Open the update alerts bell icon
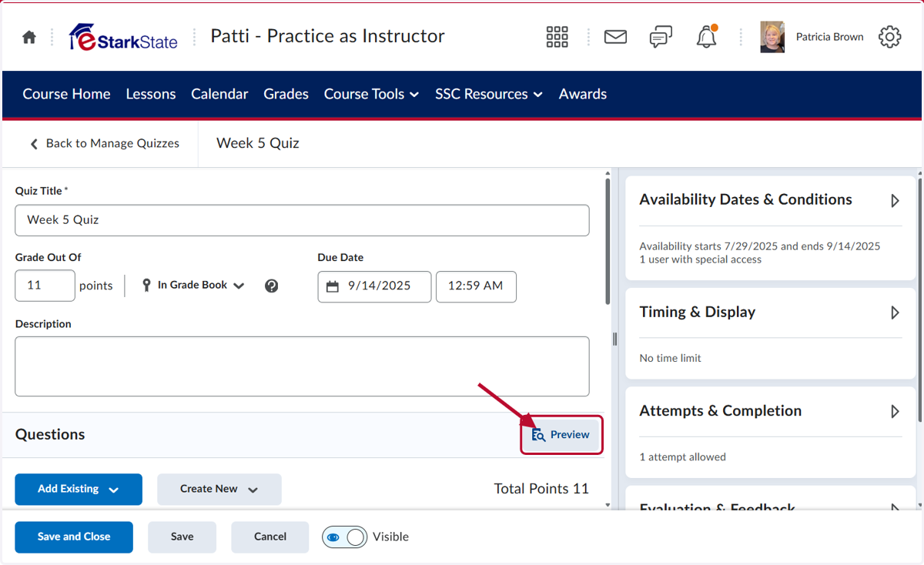Image resolution: width=924 pixels, height=565 pixels. click(x=707, y=37)
